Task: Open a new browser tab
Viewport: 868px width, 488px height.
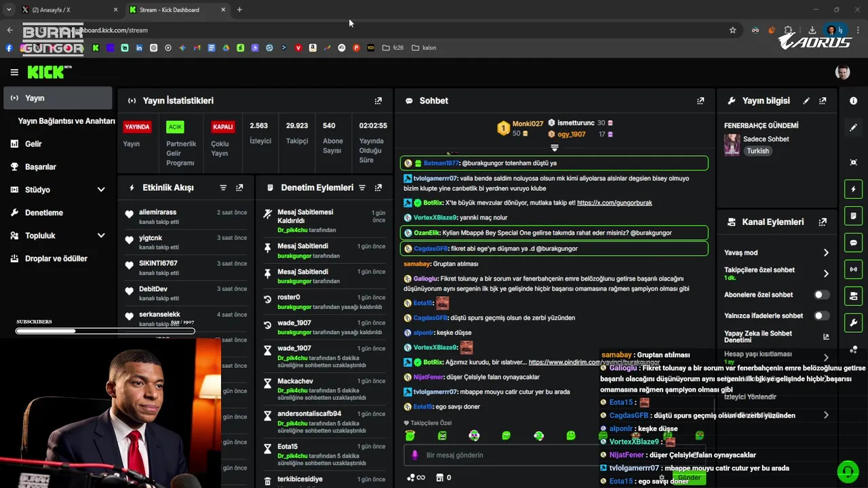Action: pyautogui.click(x=239, y=9)
